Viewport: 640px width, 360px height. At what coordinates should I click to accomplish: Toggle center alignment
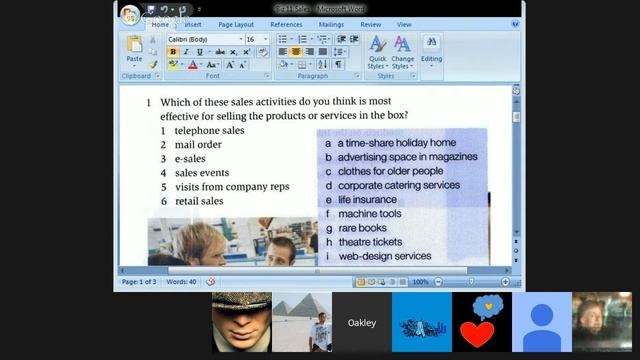pos(296,51)
